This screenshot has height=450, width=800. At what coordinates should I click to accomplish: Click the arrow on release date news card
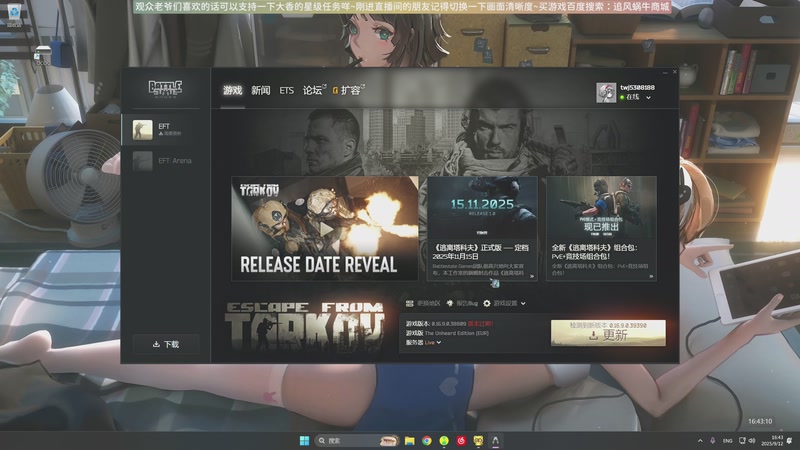[x=532, y=276]
